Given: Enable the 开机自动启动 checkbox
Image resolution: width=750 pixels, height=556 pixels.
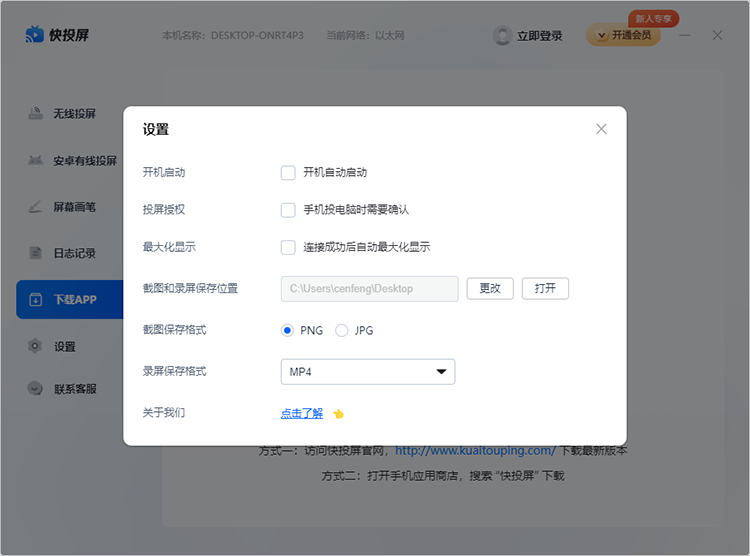Looking at the screenshot, I should (x=288, y=172).
